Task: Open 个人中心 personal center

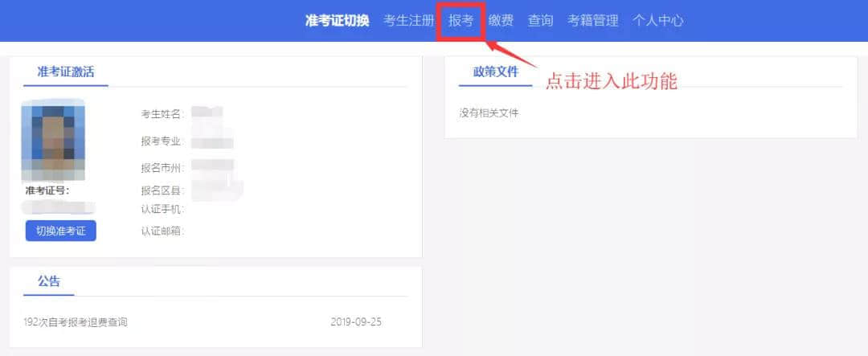Action: pos(657,21)
